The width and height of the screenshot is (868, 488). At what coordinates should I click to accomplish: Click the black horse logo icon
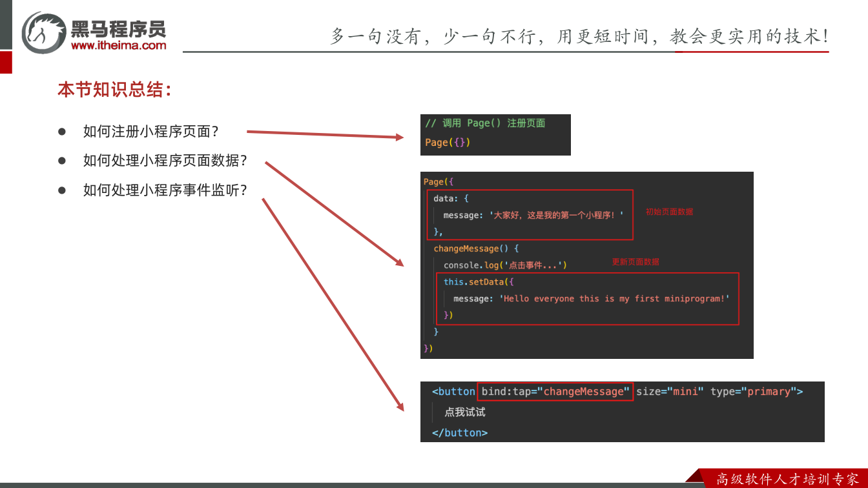[x=43, y=32]
